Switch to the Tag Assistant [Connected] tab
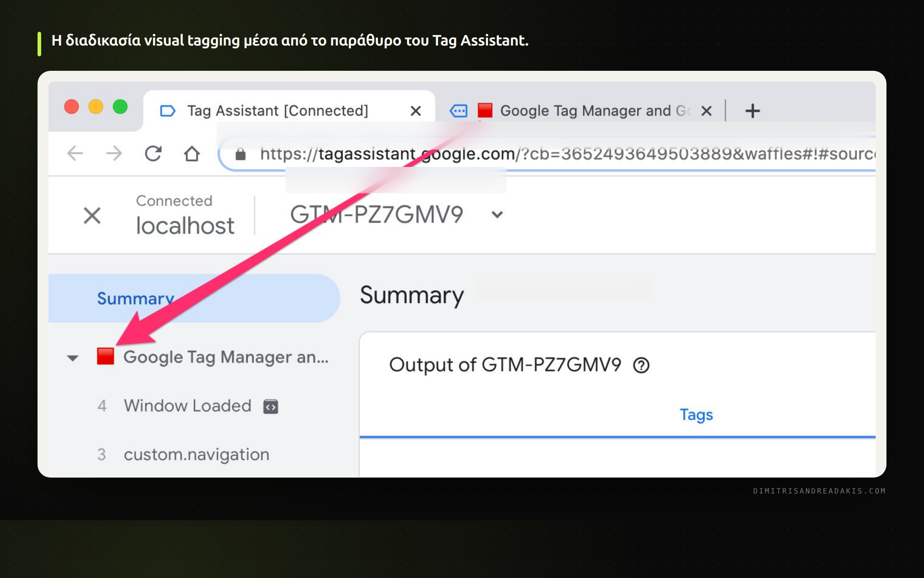 (x=289, y=111)
